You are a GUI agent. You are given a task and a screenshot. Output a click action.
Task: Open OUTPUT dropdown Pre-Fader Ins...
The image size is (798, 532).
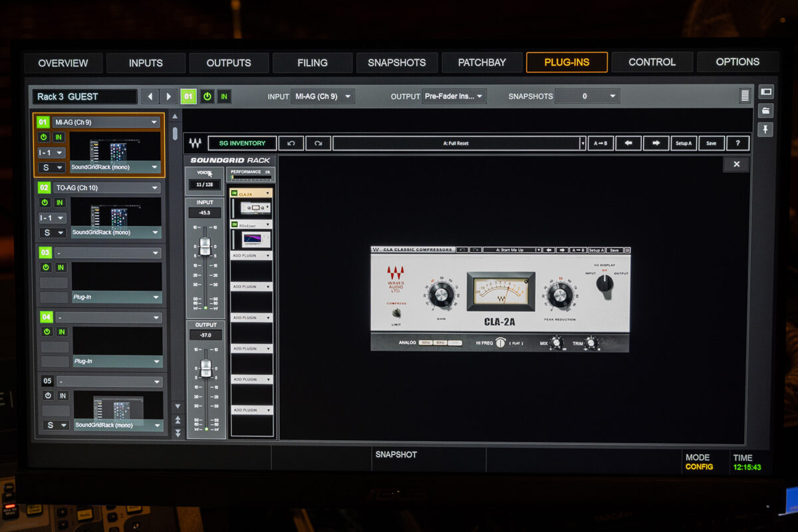(x=454, y=96)
